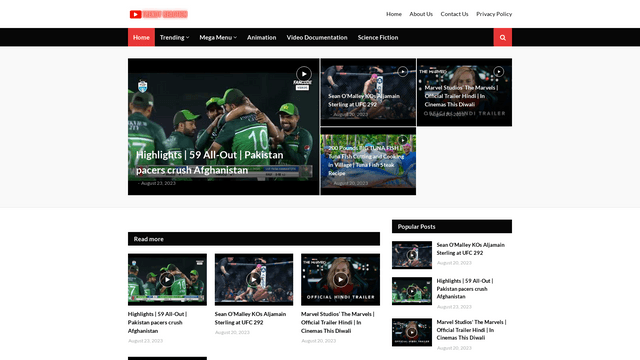Click play icon on Marvels trailer featured tile
This screenshot has height=360, width=640.
pyautogui.click(x=498, y=71)
